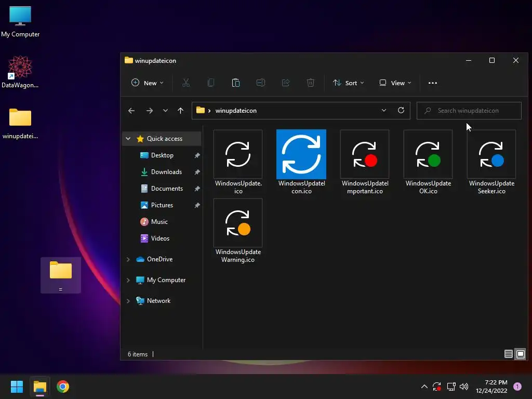
Task: Open Desktop in Quick access
Action: [162, 155]
